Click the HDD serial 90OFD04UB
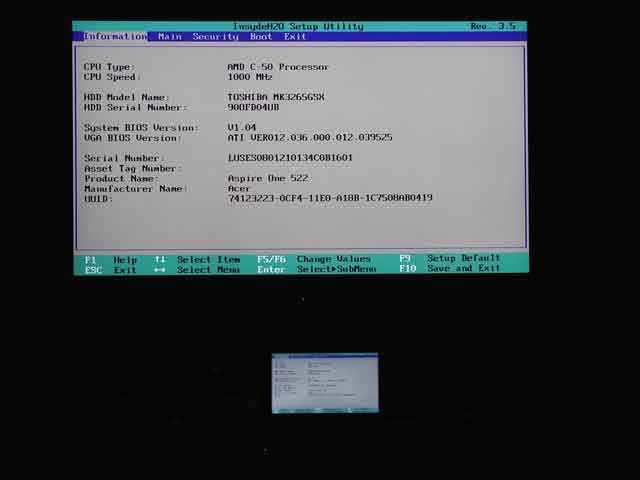Image resolution: width=640 pixels, height=480 pixels. click(253, 108)
